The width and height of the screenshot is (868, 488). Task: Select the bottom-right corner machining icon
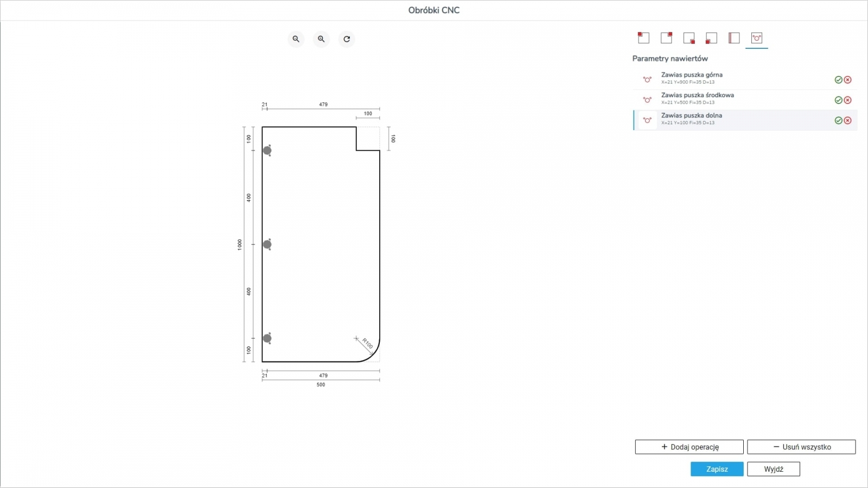689,38
